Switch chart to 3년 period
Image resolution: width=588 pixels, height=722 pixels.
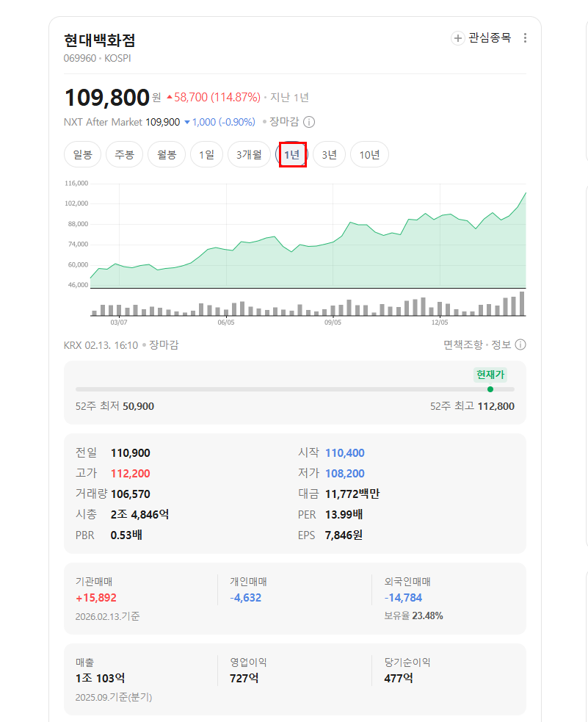click(x=329, y=154)
